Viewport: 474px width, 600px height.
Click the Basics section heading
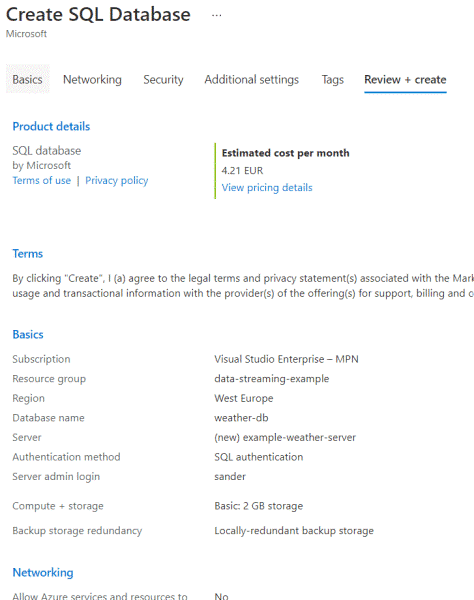pos(28,334)
